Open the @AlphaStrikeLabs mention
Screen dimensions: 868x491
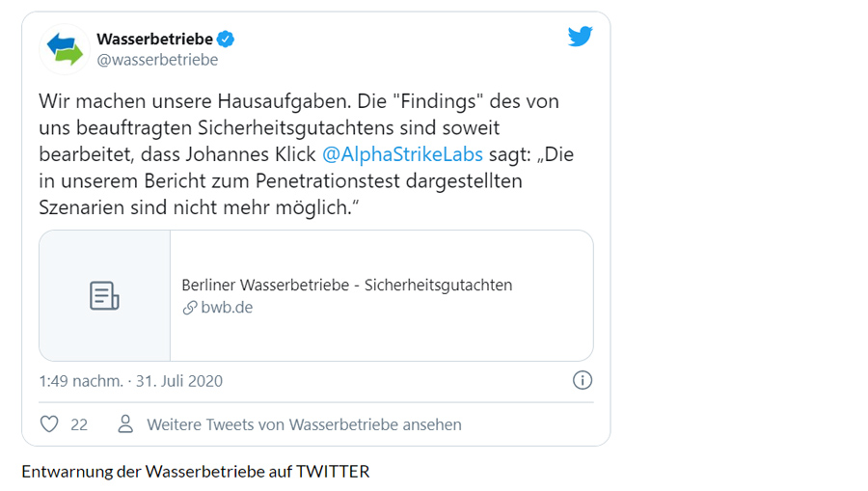point(400,154)
